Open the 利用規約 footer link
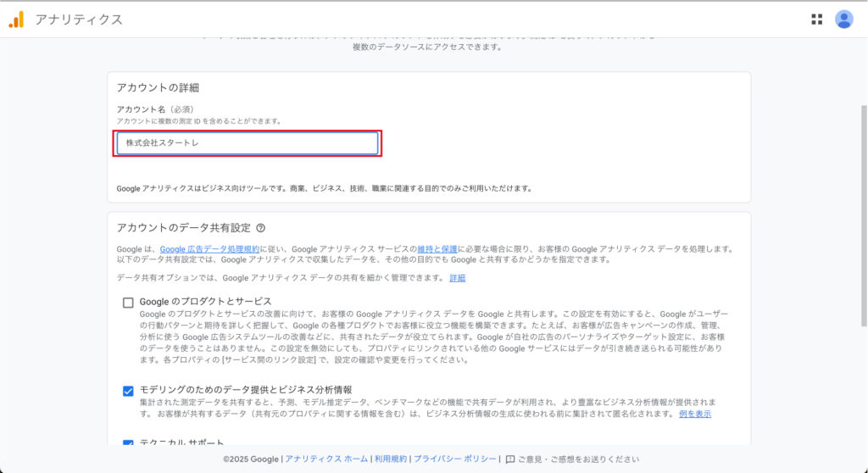868x473 pixels. click(x=391, y=459)
